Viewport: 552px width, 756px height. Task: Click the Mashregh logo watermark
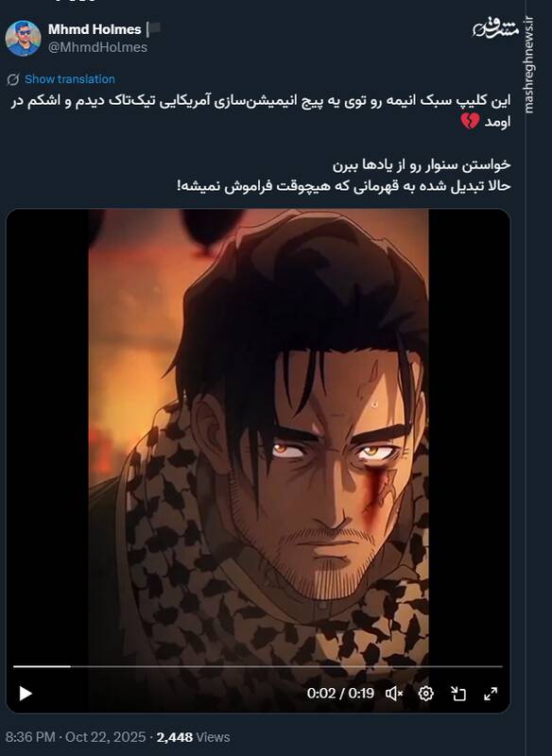[495, 28]
